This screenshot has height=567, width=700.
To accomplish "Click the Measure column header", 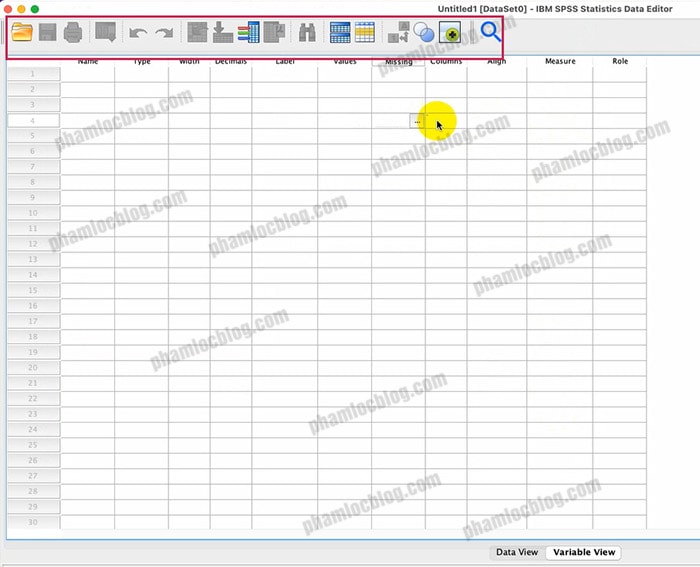I will [x=560, y=62].
